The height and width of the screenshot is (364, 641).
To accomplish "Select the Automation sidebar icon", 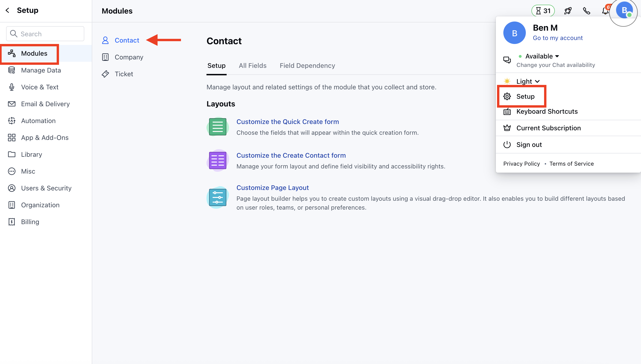I will [11, 120].
